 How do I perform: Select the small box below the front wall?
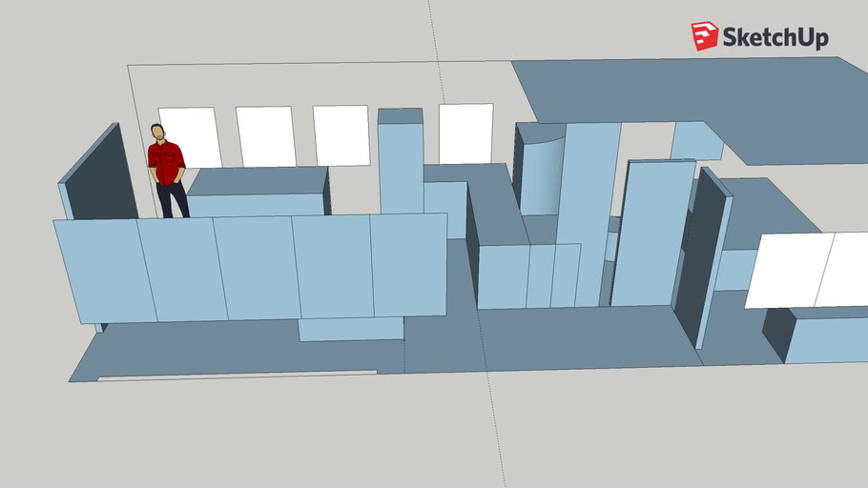350,329
